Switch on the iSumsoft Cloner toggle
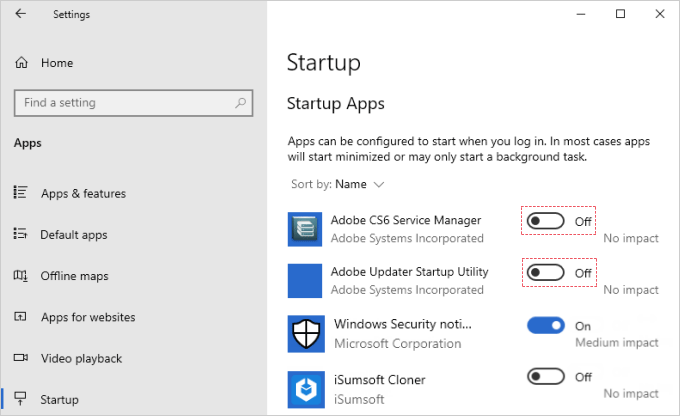 click(546, 377)
